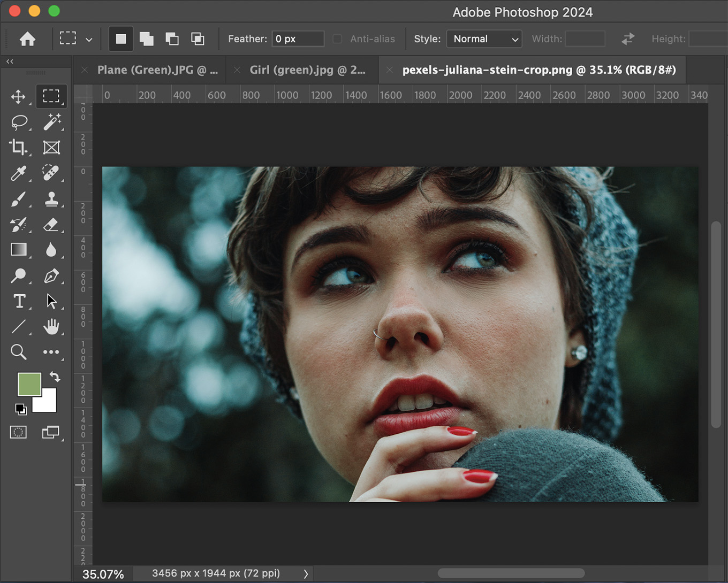Screen dimensions: 728x583
Task: Expand the status bar info arrow
Action: point(306,573)
